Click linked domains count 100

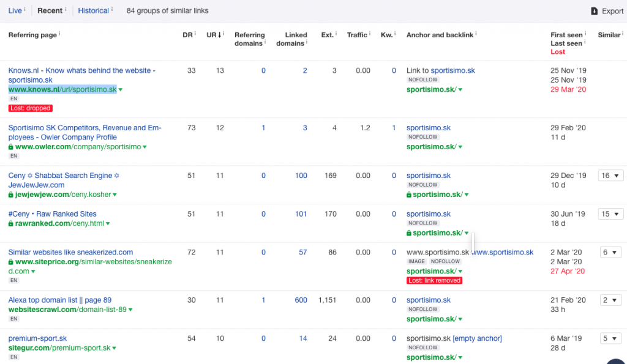(301, 176)
